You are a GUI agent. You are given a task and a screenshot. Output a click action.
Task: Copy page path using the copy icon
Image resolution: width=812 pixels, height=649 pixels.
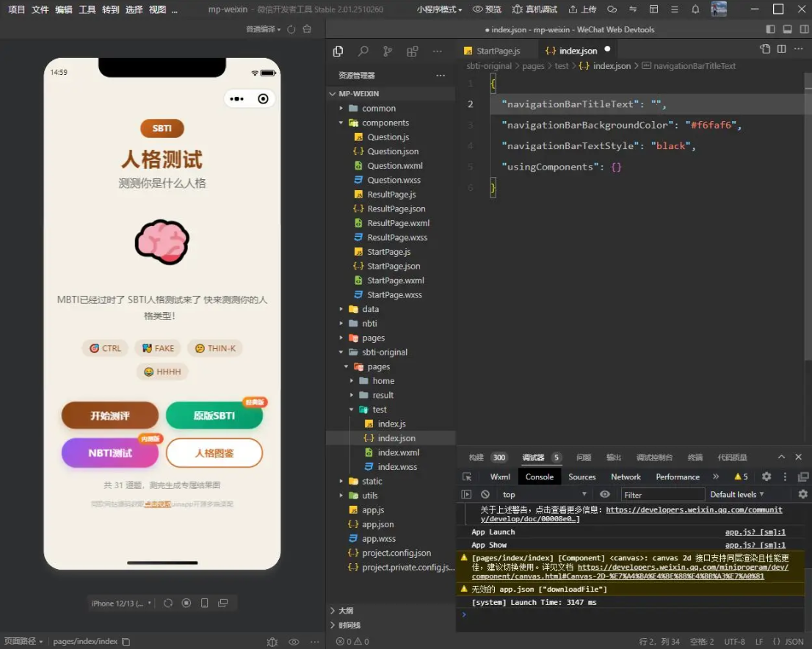(x=126, y=642)
